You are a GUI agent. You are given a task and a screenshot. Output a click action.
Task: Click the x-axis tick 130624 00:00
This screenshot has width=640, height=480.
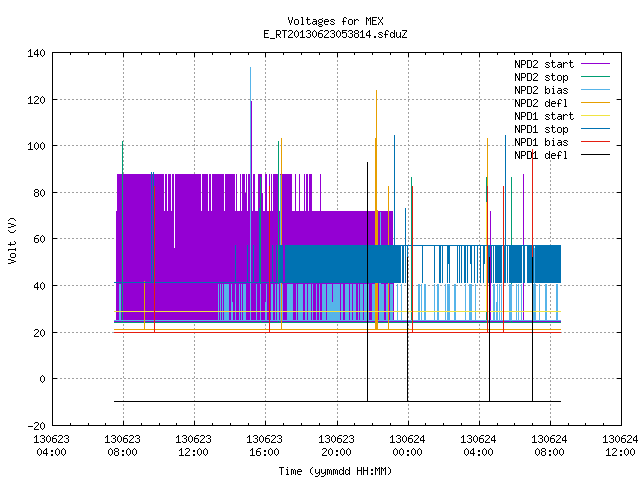[407, 446]
